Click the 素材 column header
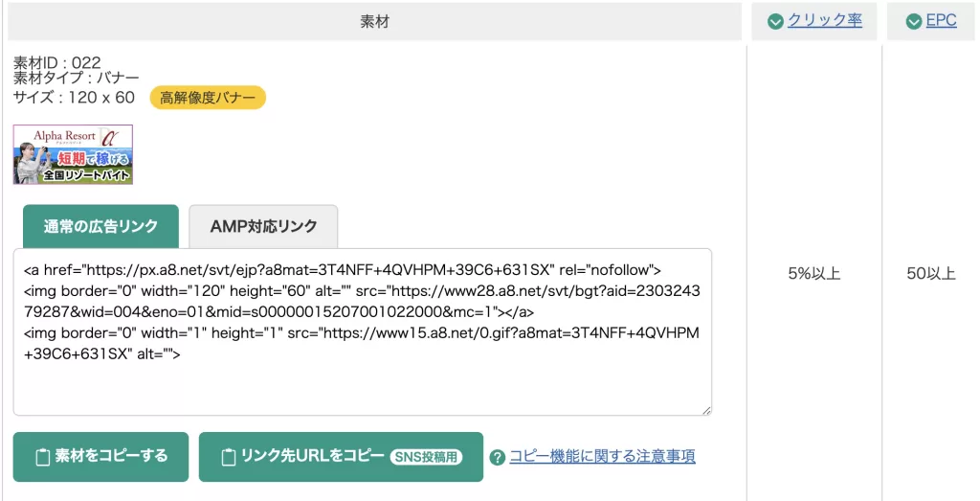Image resolution: width=980 pixels, height=501 pixels. 374,21
